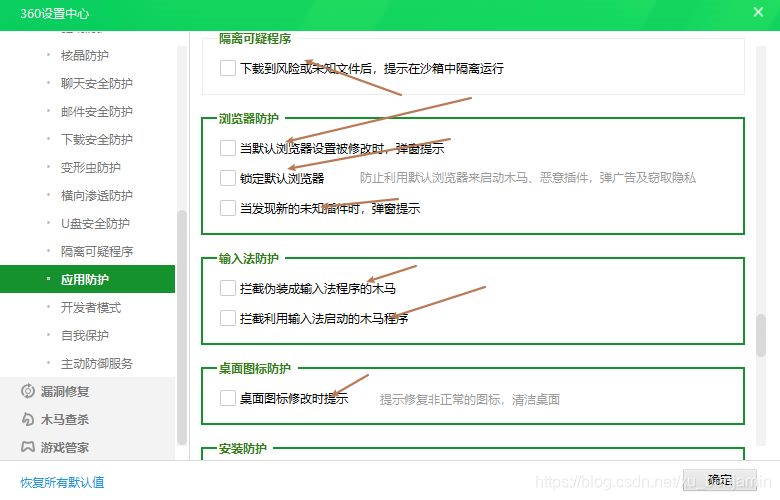
Task: Check 当默认浏览器设置被修改时，弹窗提示
Action: point(228,148)
